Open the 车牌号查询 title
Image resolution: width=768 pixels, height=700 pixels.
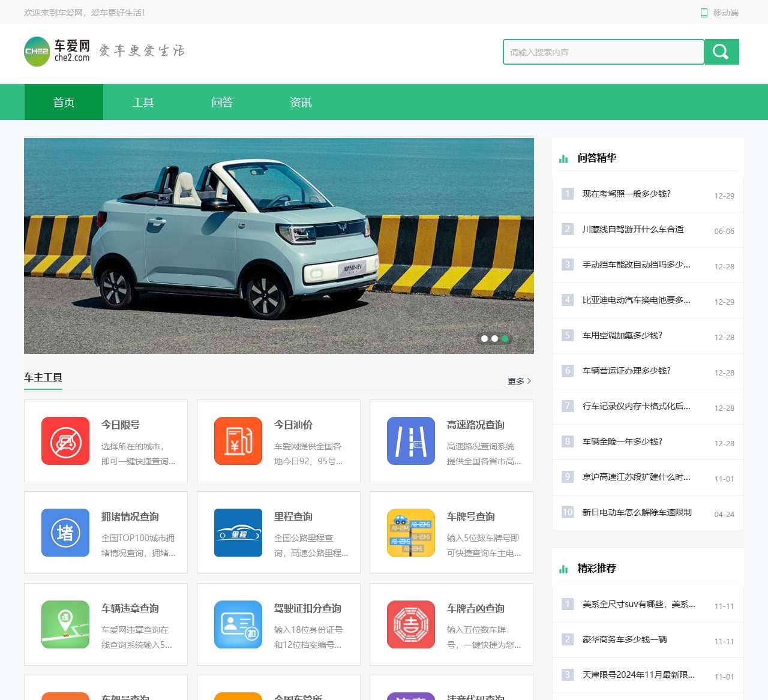coord(471,516)
